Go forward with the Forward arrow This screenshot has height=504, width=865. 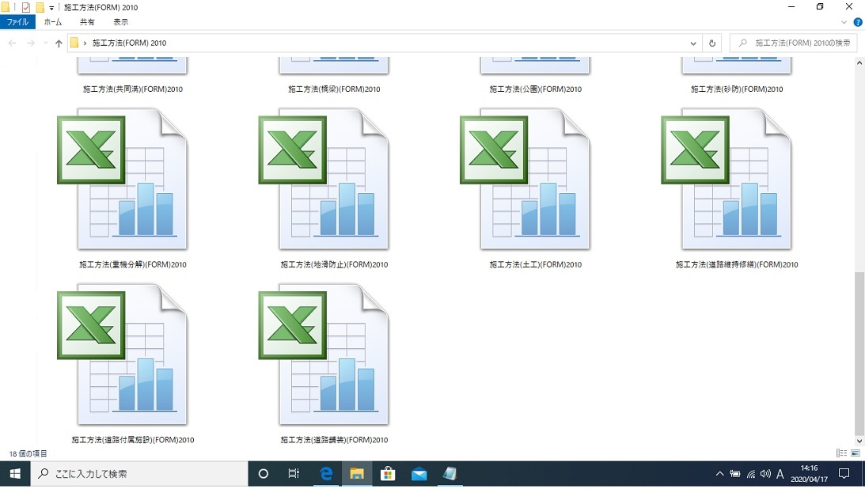coord(30,43)
